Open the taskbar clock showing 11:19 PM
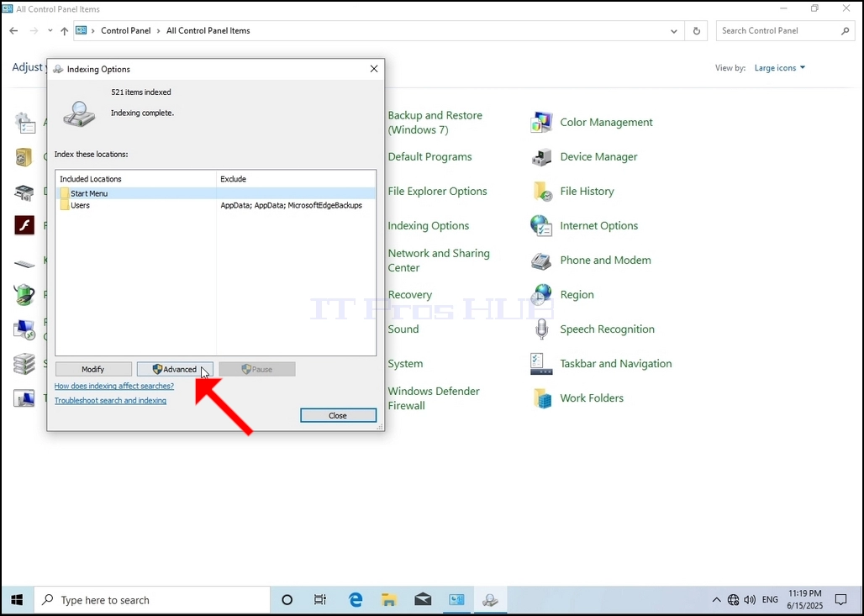The image size is (864, 616). pyautogui.click(x=804, y=600)
